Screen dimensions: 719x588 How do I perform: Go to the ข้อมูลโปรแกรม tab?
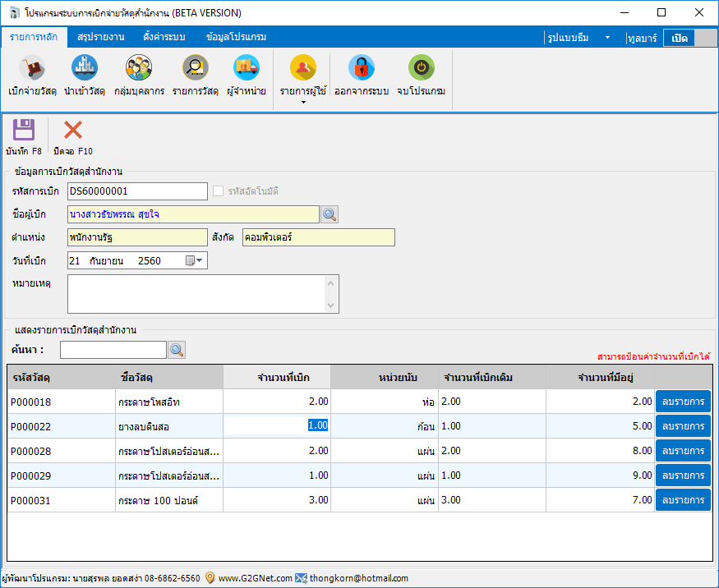click(x=236, y=37)
